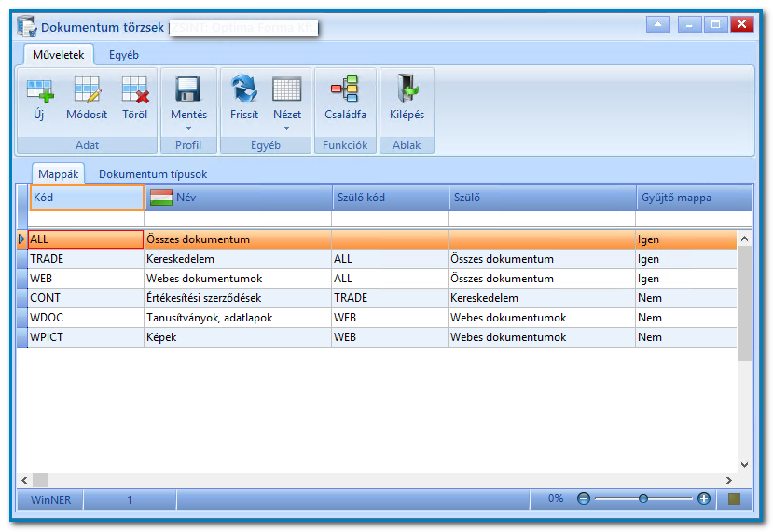This screenshot has width=773, height=532.
Task: Click the Kereskedelem name cell in TRADE row
Action: pyautogui.click(x=238, y=259)
